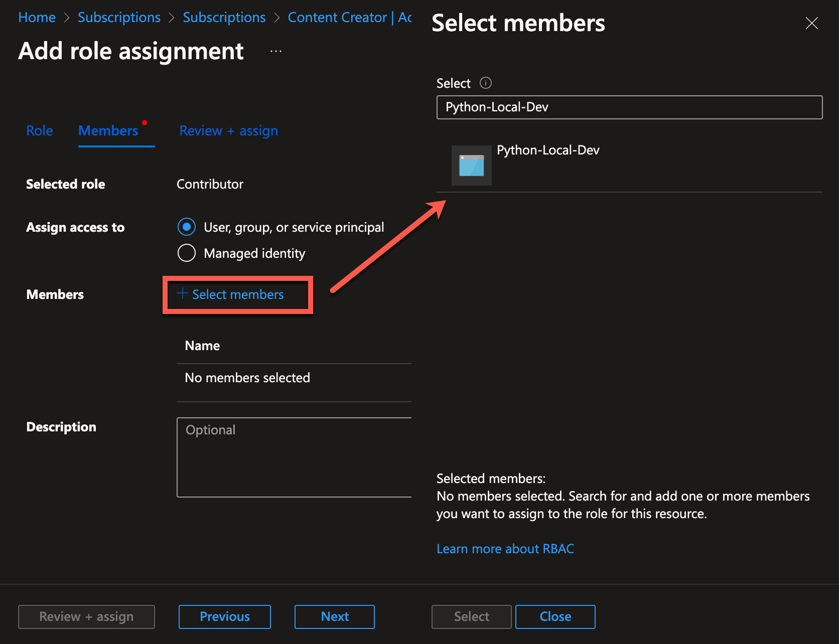Click the plus icon for Select members
The height and width of the screenshot is (644, 839).
tap(183, 293)
